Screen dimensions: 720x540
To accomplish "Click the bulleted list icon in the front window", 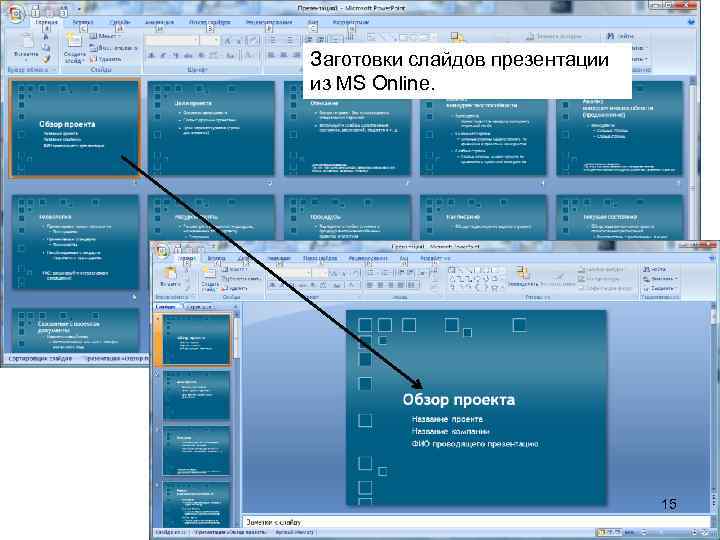I will point(372,272).
